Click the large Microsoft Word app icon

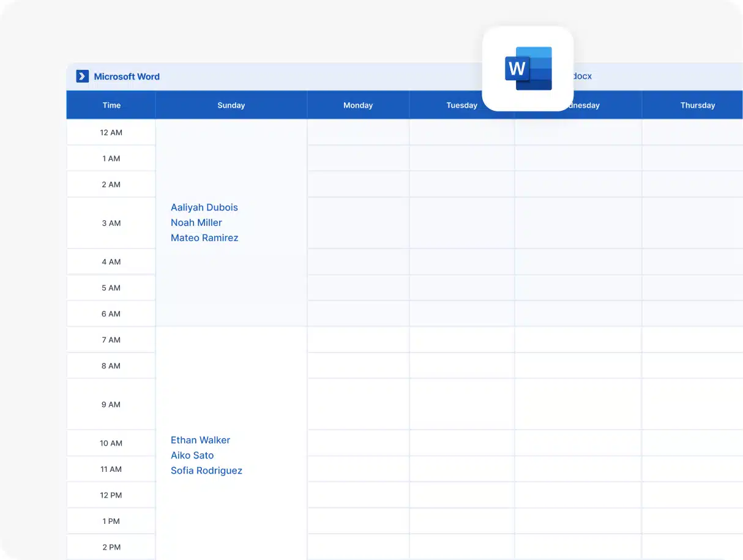click(528, 69)
